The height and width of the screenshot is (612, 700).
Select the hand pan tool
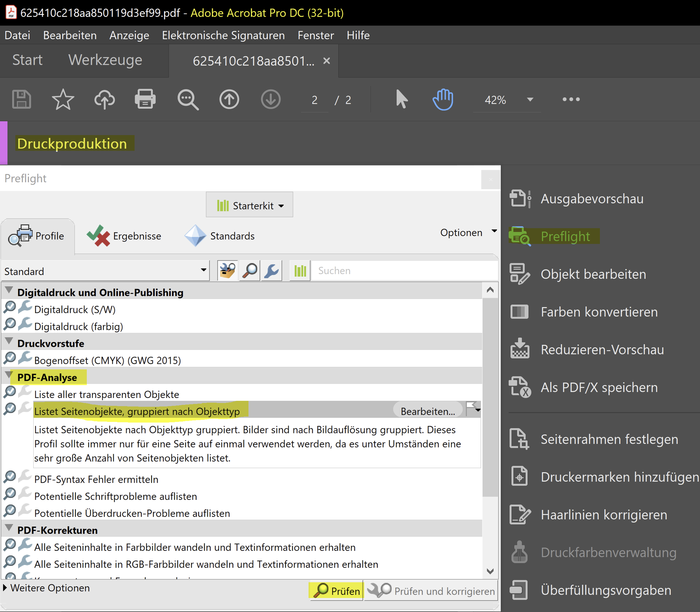(x=443, y=99)
